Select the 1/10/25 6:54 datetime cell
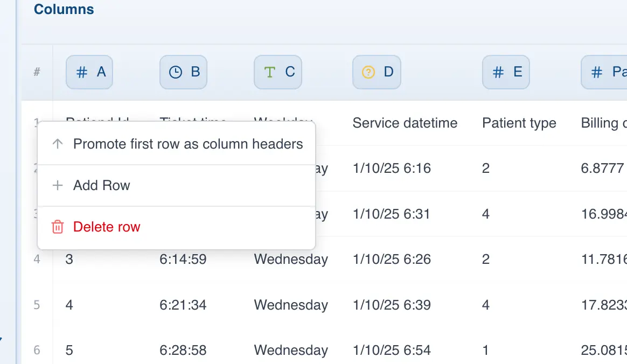 392,351
